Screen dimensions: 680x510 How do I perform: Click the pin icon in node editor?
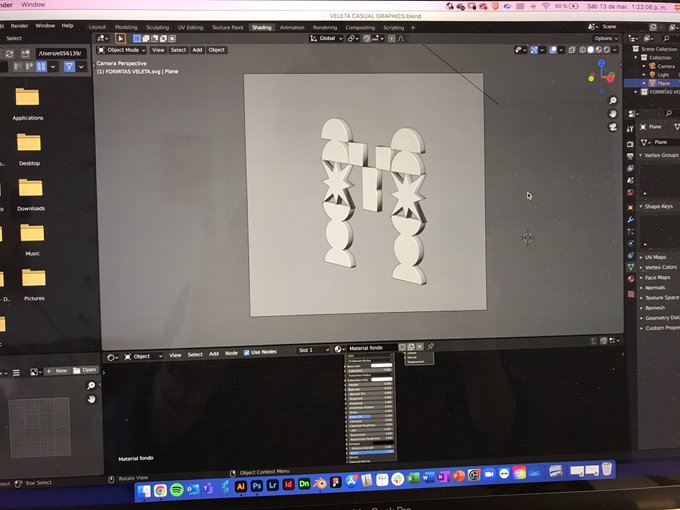pyautogui.click(x=431, y=347)
